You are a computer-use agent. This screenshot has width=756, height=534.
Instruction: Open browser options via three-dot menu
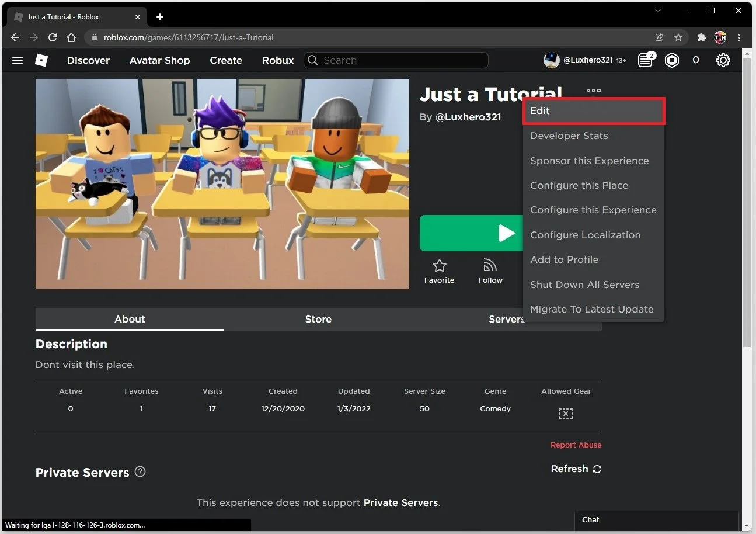pos(739,37)
